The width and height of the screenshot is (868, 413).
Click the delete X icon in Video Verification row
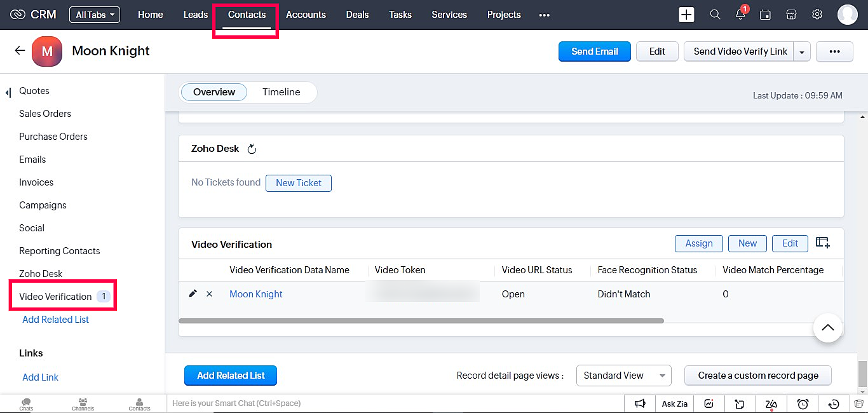pyautogui.click(x=209, y=294)
